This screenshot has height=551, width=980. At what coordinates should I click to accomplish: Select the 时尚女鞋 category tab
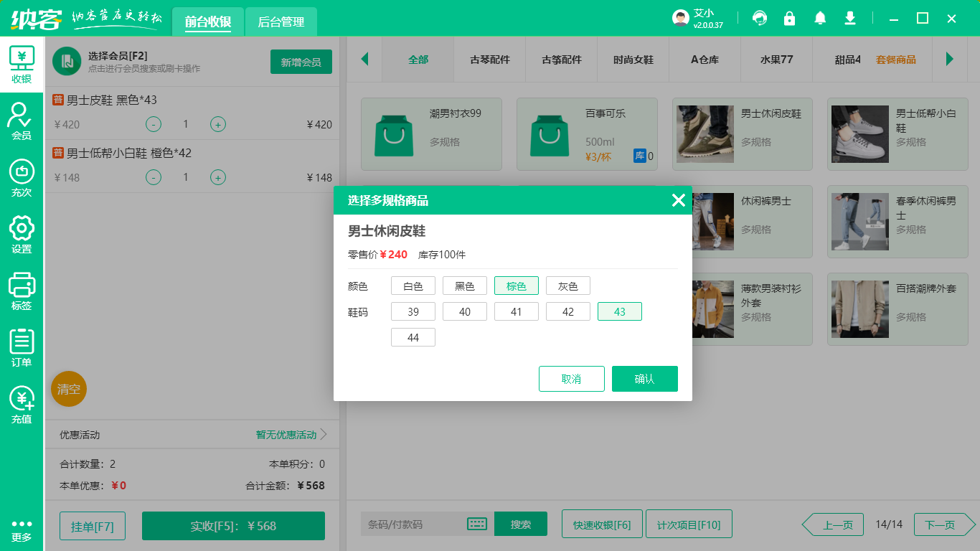(633, 60)
